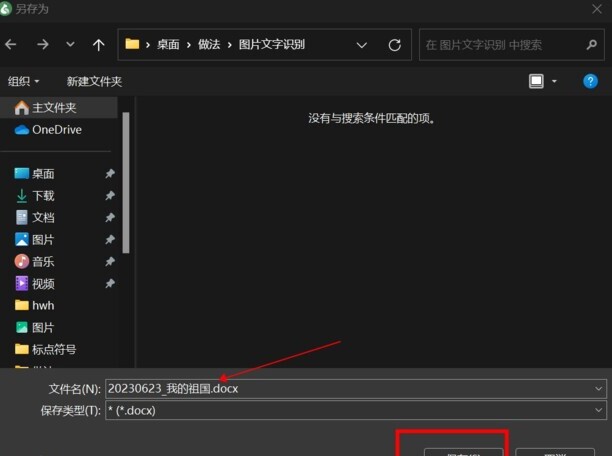This screenshot has height=456, width=612.
Task: Click the pin icon beside 桌面
Action: tap(110, 173)
